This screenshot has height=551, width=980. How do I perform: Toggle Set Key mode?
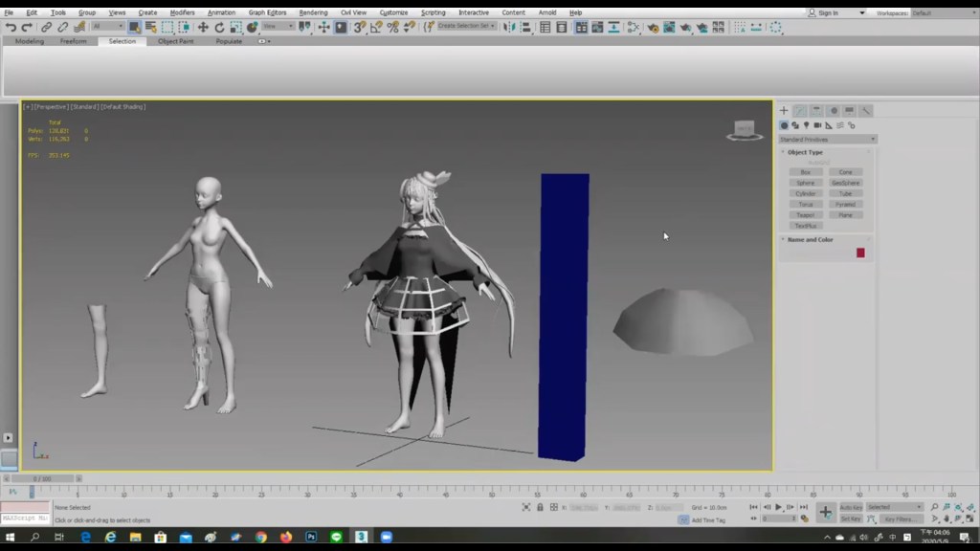pyautogui.click(x=850, y=518)
